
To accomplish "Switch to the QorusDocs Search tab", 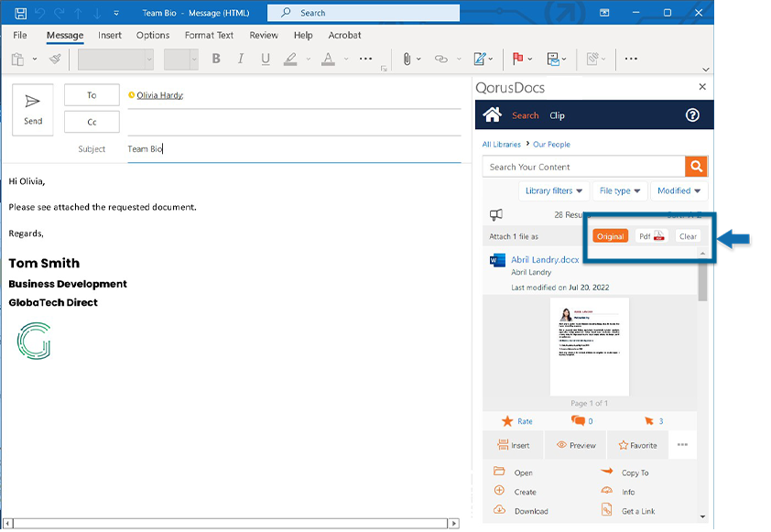I will 526,115.
